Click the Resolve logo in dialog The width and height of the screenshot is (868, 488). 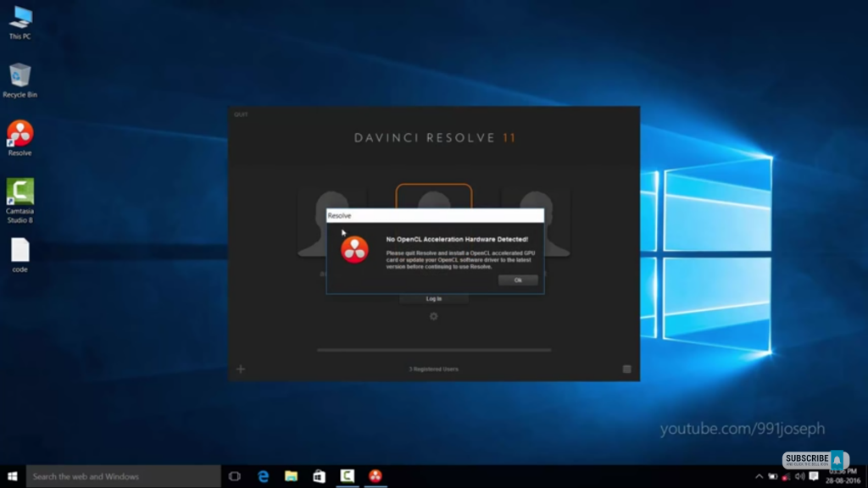pyautogui.click(x=355, y=250)
